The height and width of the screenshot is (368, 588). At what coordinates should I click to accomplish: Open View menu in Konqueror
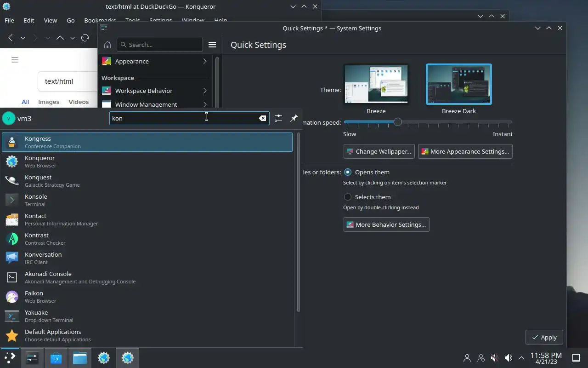[51, 20]
